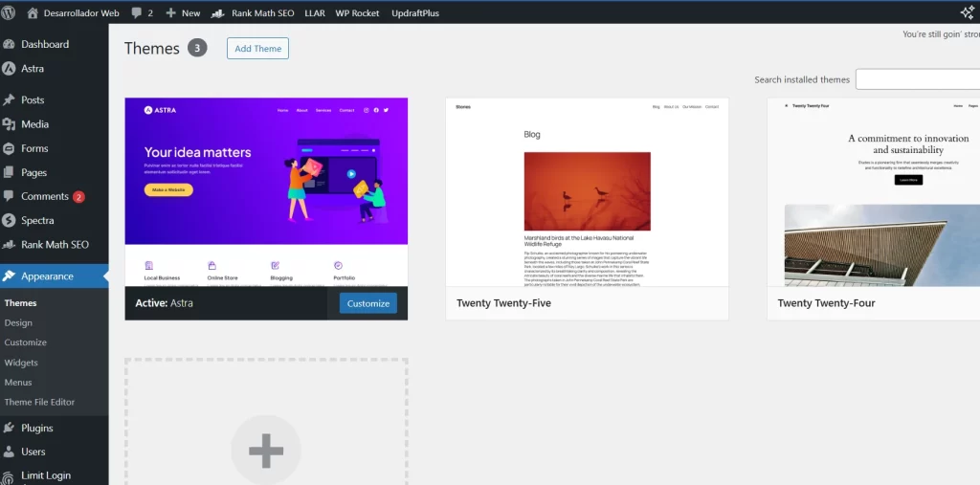The image size is (980, 485).
Task: Open the comments bubble icon in admin bar
Action: [137, 12]
